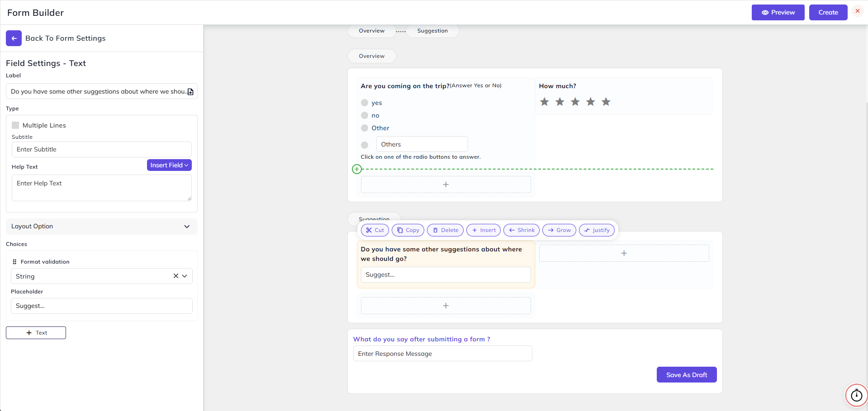Click Shrink in the field toolbar
Image resolution: width=868 pixels, height=411 pixels.
pyautogui.click(x=522, y=230)
